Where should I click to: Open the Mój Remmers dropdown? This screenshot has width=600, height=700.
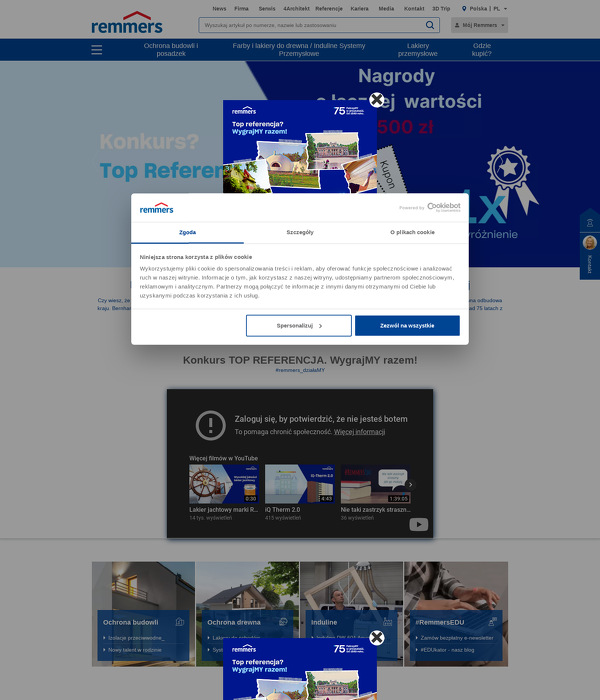479,25
